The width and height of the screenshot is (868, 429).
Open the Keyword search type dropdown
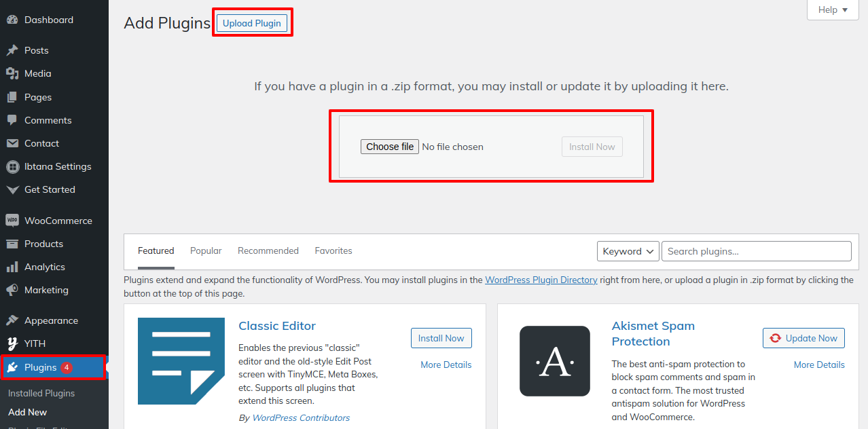click(x=628, y=251)
